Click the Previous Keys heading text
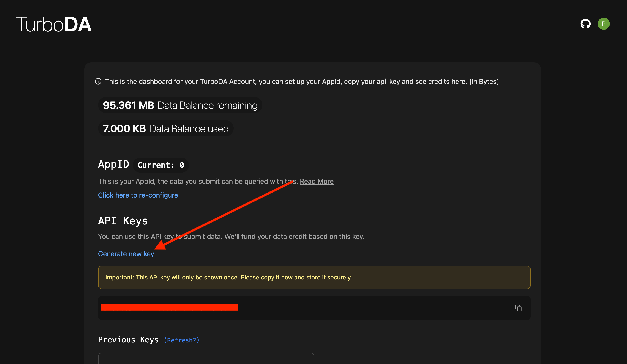Viewport: 627px width, 364px height. pos(128,340)
